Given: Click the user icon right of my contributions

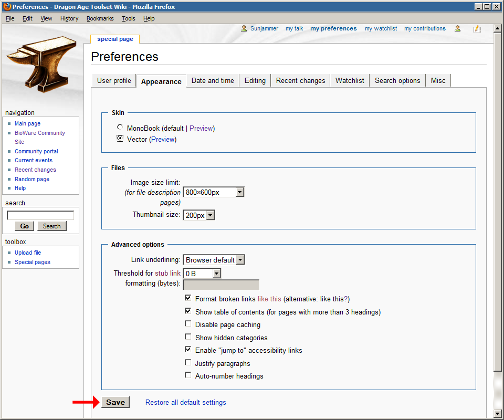Looking at the screenshot, I should pyautogui.click(x=458, y=29).
